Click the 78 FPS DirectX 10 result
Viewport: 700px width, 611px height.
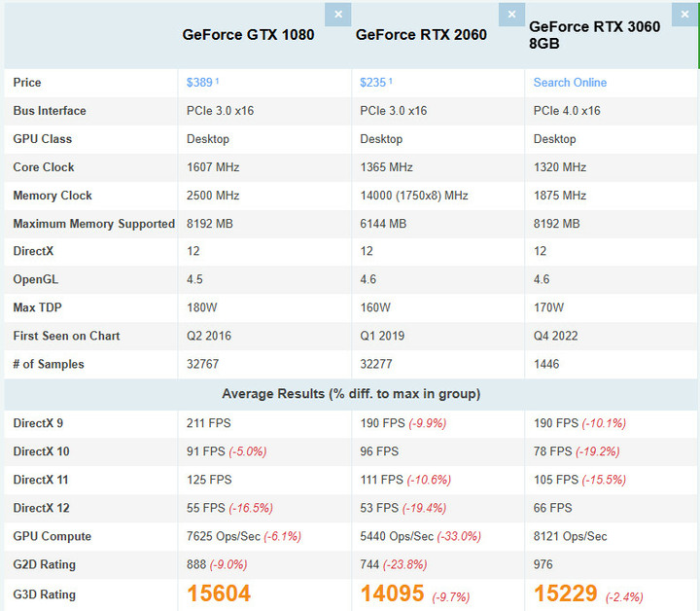tap(552, 451)
